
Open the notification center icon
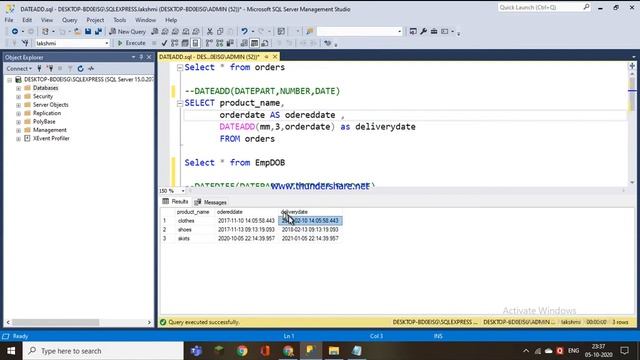coord(624,351)
